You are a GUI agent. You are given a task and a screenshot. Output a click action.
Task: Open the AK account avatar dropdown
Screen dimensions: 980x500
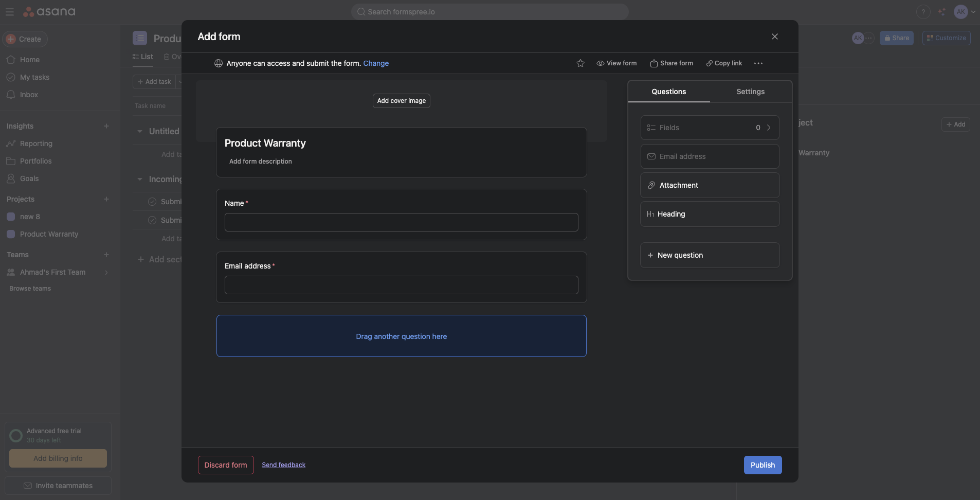click(961, 11)
